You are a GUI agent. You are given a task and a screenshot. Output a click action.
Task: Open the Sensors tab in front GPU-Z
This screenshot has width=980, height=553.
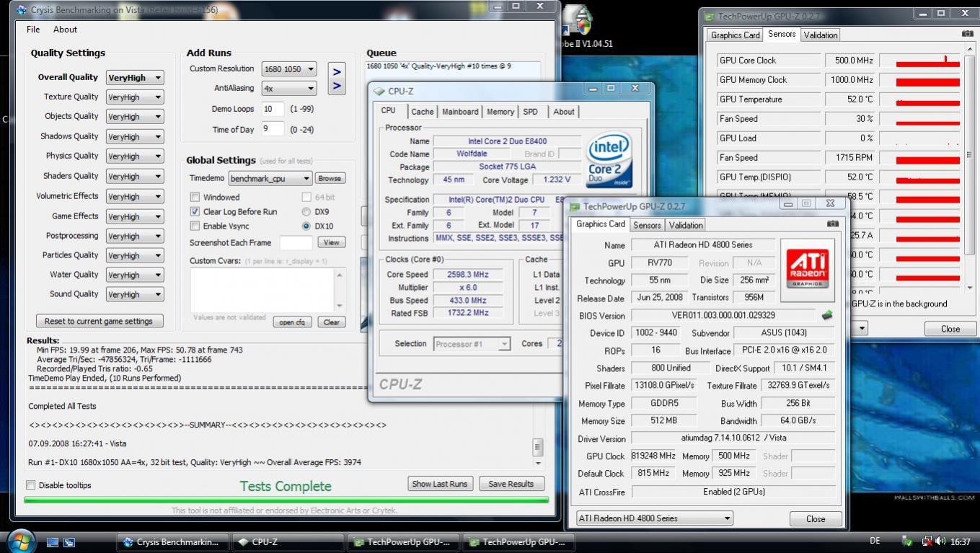(x=647, y=225)
